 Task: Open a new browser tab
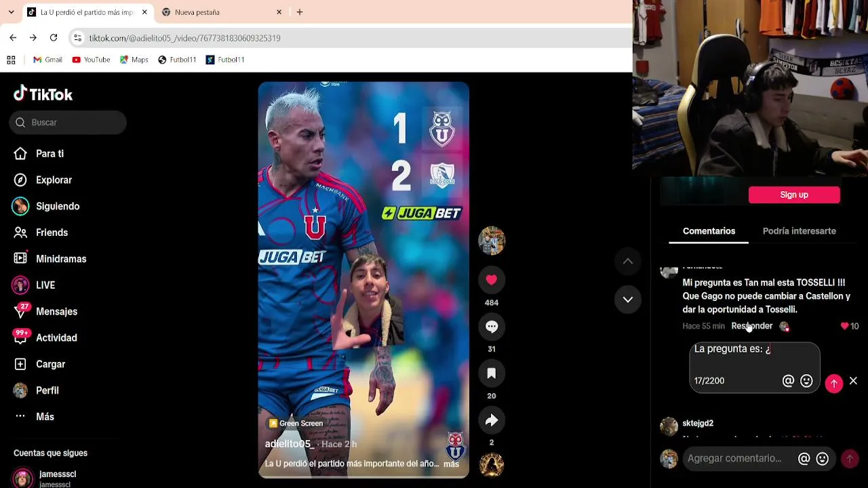[300, 12]
